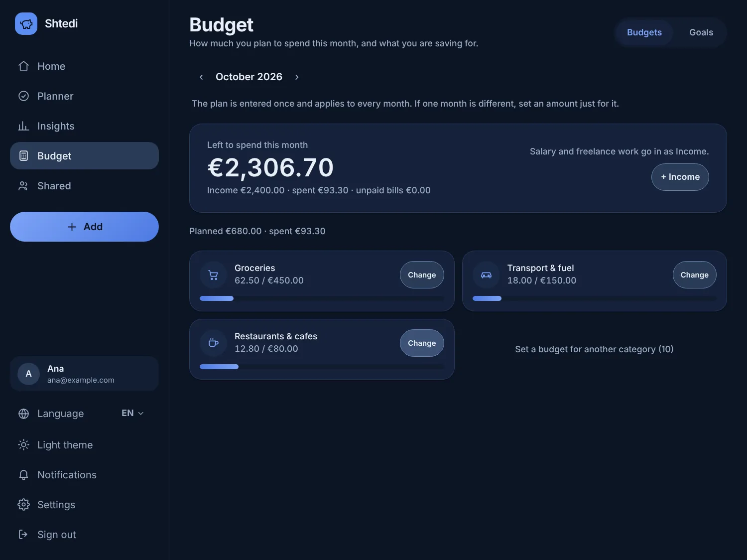This screenshot has height=560, width=747.
Task: Click the Add button
Action: (x=84, y=227)
